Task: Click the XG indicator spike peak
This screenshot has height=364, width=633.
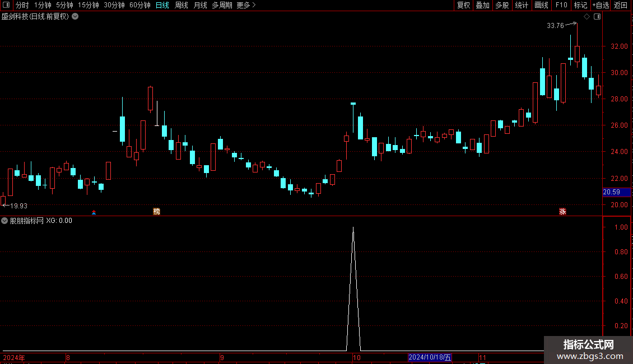Action: pos(353,228)
